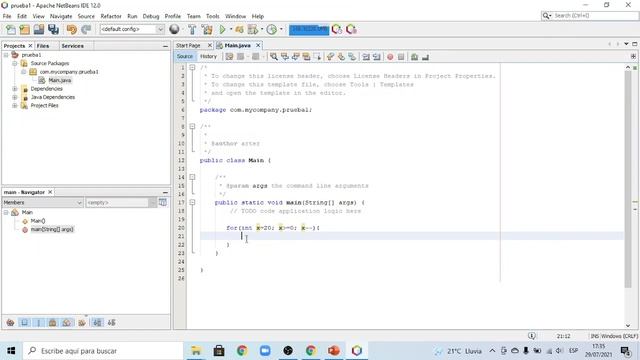Collapse the Source Packages node
This screenshot has height=360, width=640.
[15, 63]
